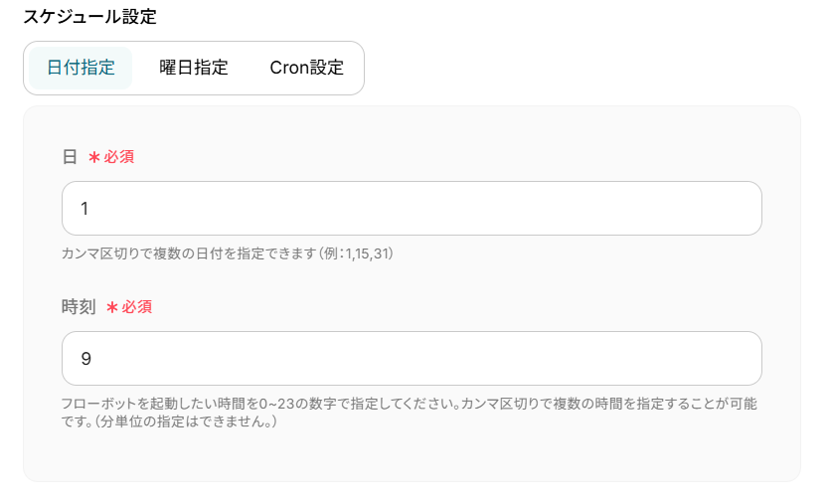
Task: Switch to the 日付指定 tab
Action: coord(81,69)
